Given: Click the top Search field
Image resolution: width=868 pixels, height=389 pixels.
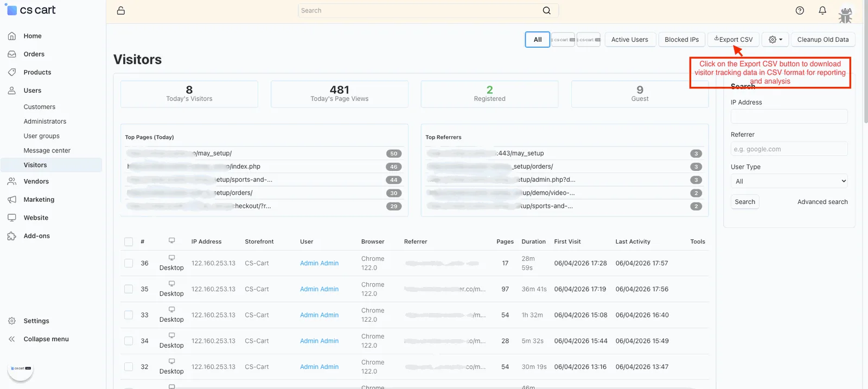Looking at the screenshot, I should [x=428, y=10].
